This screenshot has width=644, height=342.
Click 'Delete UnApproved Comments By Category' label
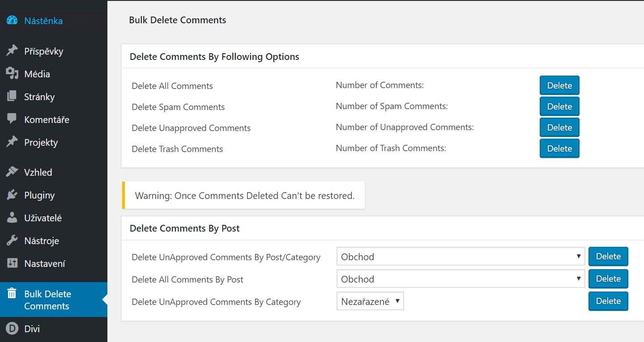pos(216,302)
